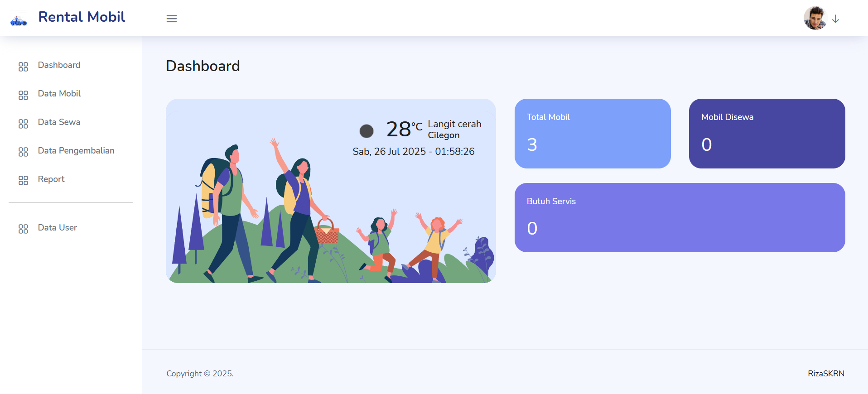This screenshot has width=868, height=394.
Task: Click the Data Sewa grid icon
Action: [x=23, y=124]
